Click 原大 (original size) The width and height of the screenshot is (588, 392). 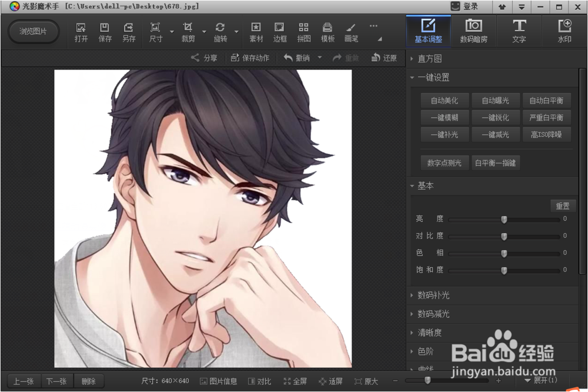(366, 381)
